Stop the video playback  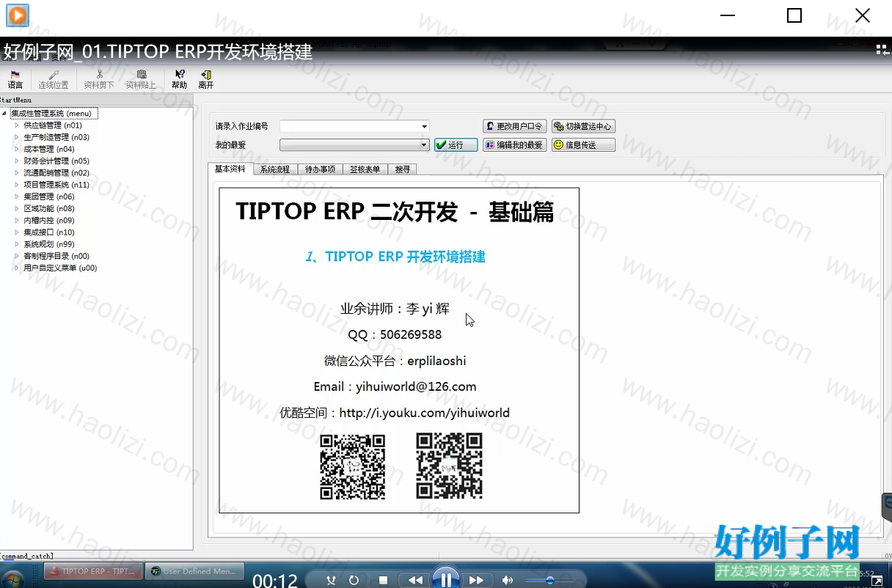click(x=383, y=580)
